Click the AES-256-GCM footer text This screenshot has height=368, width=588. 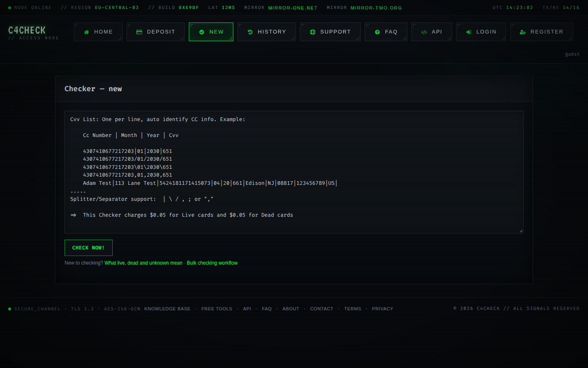(122, 309)
